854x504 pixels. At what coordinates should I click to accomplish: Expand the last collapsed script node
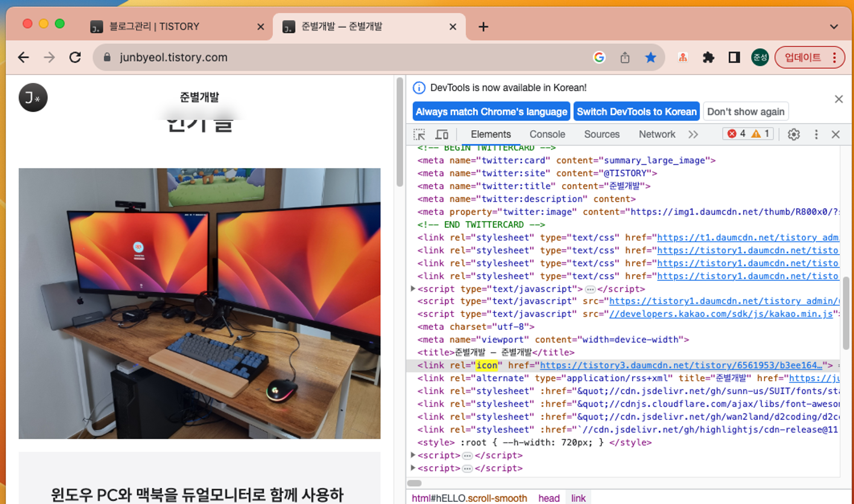(413, 468)
